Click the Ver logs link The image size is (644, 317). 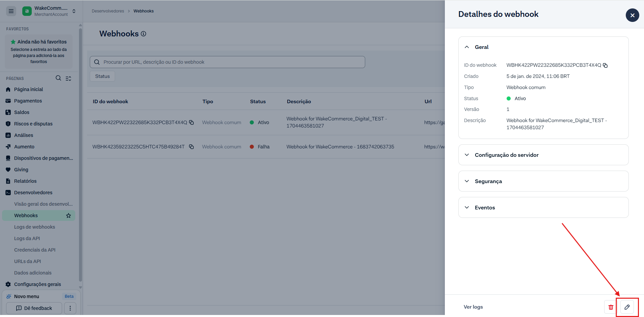click(473, 307)
